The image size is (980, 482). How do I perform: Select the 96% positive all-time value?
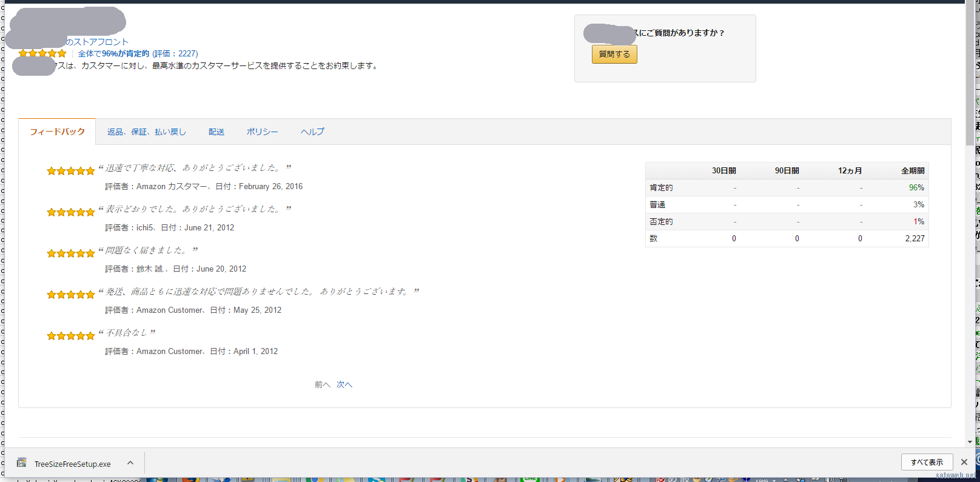(x=916, y=187)
